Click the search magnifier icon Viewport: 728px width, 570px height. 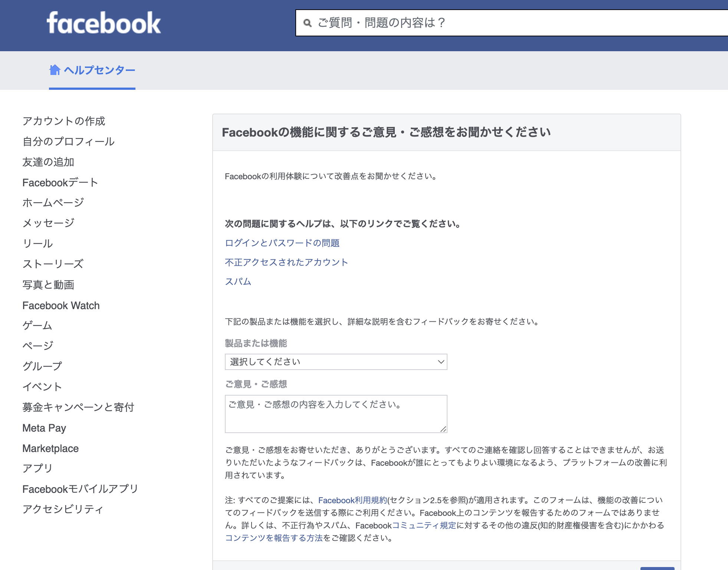pos(307,23)
